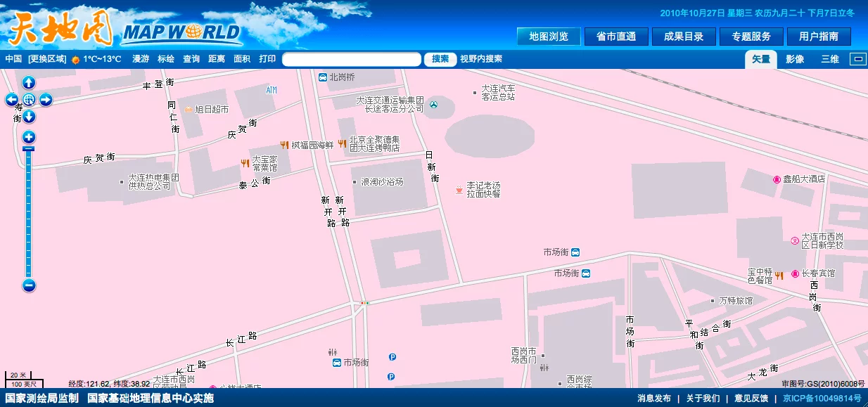Click the globe full-extent icon
This screenshot has height=407, width=868.
click(29, 100)
